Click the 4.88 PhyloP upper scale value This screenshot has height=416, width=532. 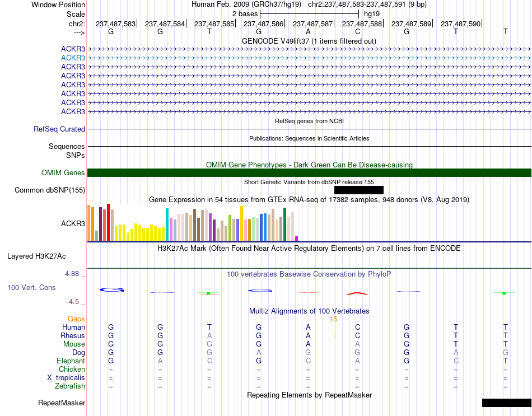coord(72,273)
